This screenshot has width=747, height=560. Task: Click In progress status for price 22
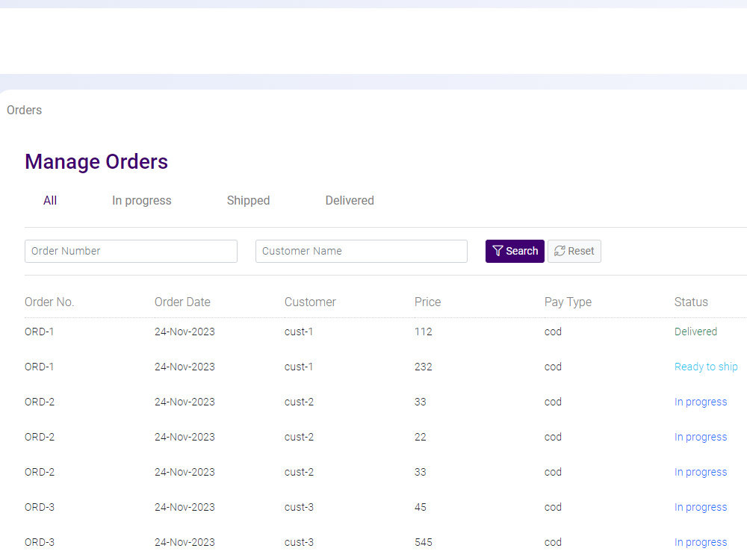701,437
